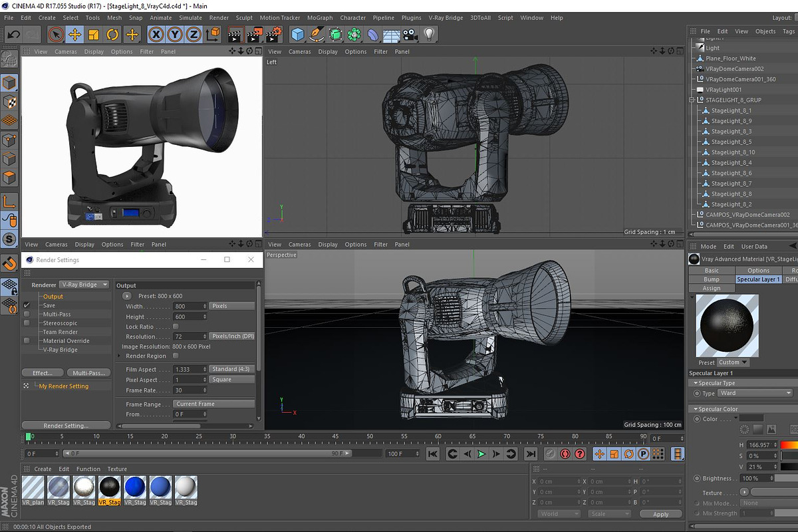Open the Simulate menu
798x532 pixels.
click(x=190, y=18)
